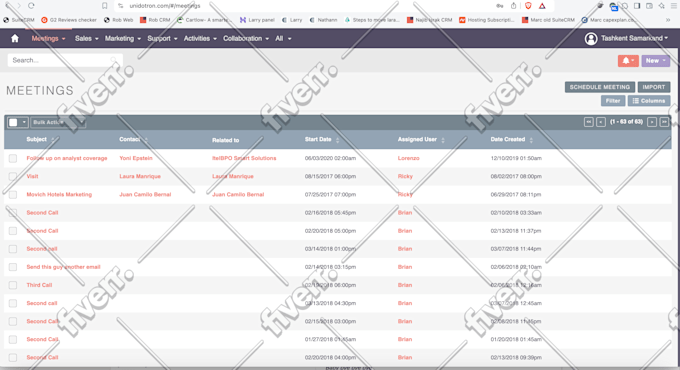Tick the select-all checkbox in the list header
Viewport: 680px width, 370px height.
click(13, 122)
